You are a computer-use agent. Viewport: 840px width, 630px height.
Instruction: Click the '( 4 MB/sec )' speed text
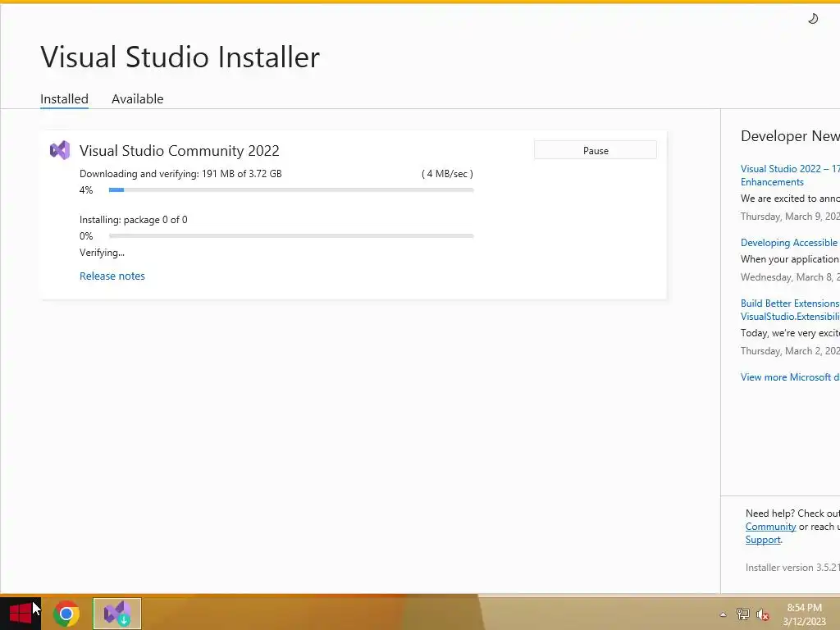click(447, 174)
